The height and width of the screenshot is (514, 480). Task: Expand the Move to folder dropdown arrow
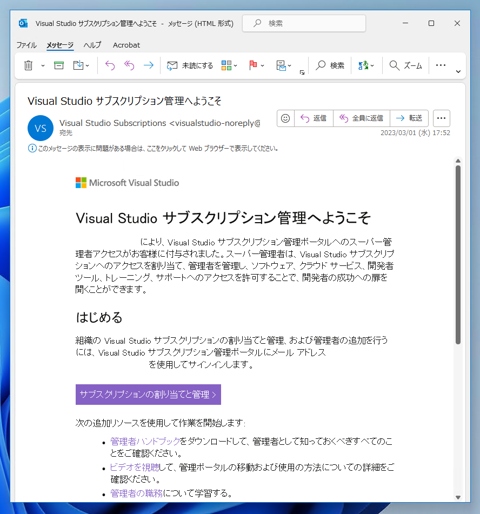tap(87, 66)
